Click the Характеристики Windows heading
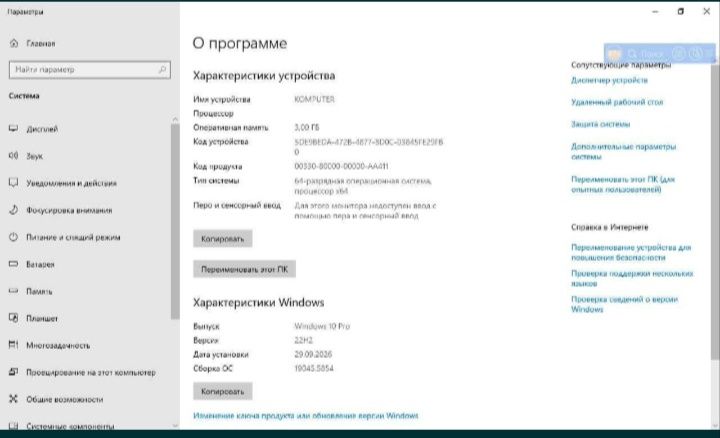This screenshot has width=720, height=438. [x=259, y=303]
